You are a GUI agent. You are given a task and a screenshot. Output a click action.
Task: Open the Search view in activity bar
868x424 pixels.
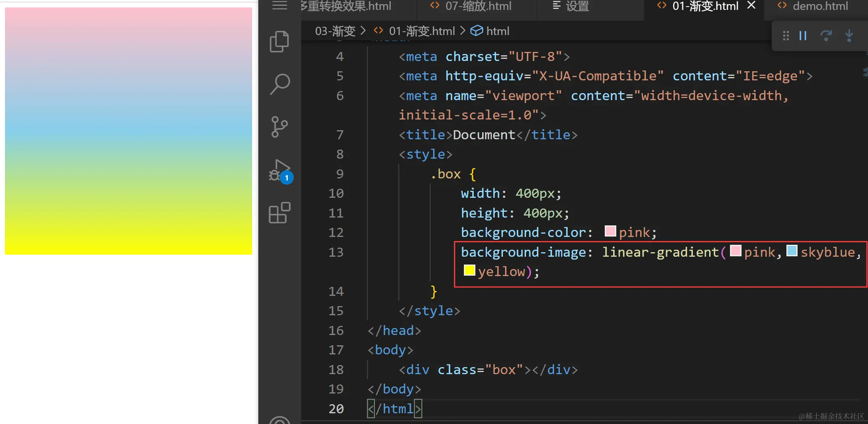(x=280, y=84)
